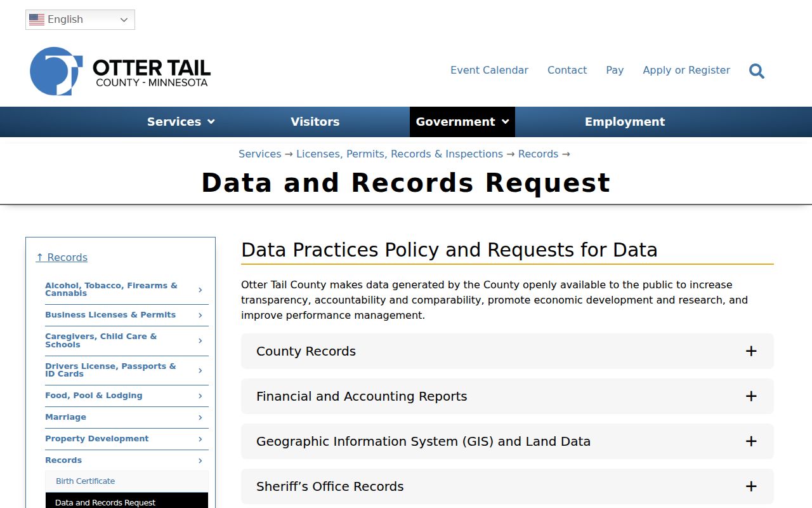The height and width of the screenshot is (508, 812).
Task: Open the Contact link
Action: (x=567, y=70)
